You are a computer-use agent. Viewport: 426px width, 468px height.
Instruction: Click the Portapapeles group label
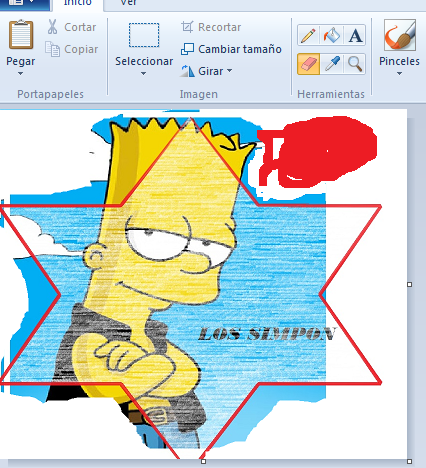(x=50, y=94)
